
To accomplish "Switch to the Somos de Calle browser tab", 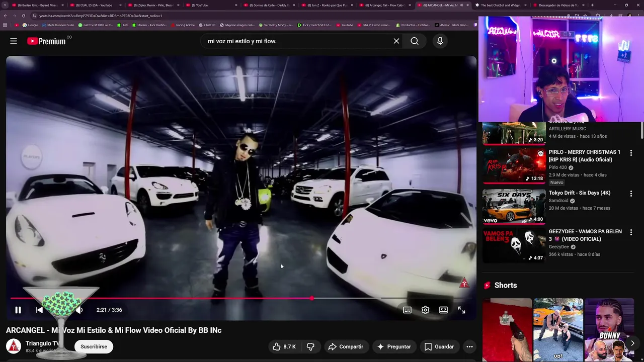I will point(269,5).
